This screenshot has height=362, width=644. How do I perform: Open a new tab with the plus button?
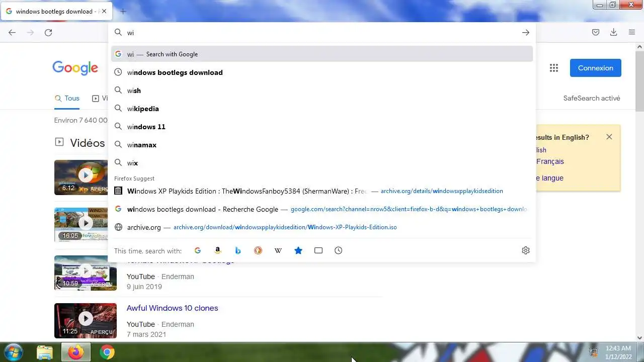pos(123,11)
